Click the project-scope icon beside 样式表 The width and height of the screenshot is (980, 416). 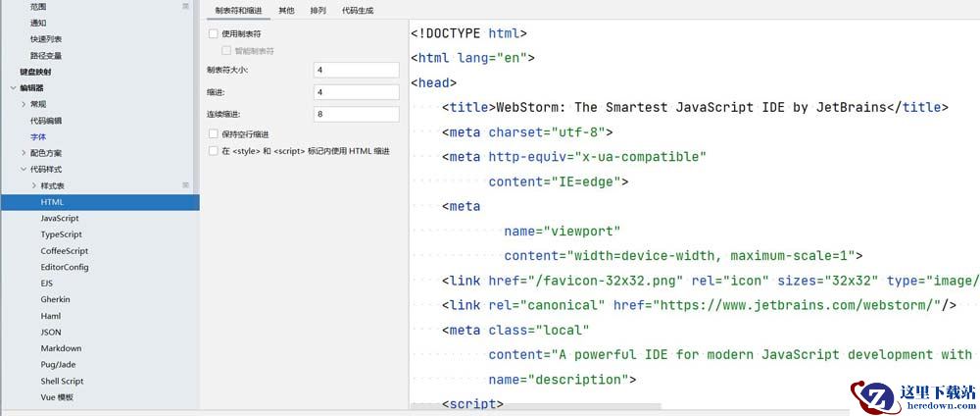[185, 185]
